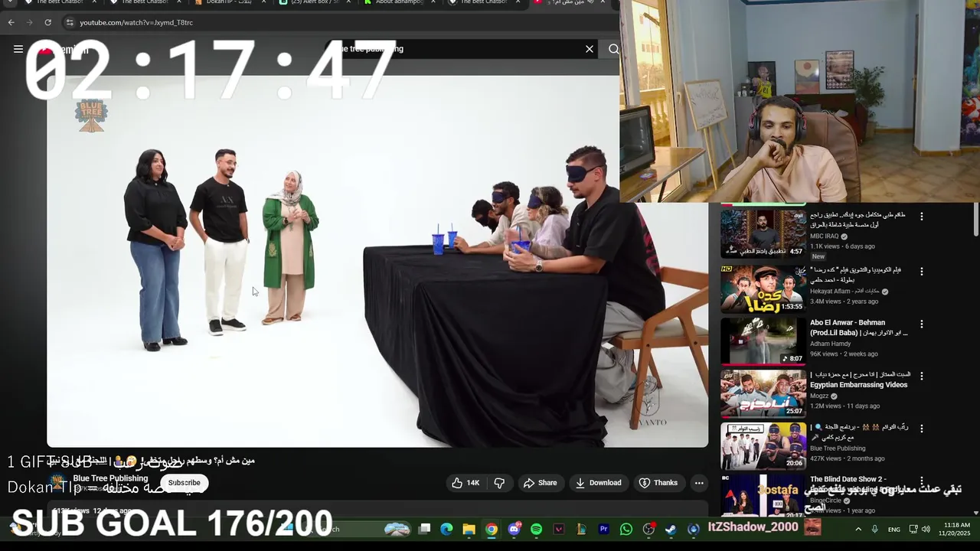Open Microsoft Edge from the taskbar
The width and height of the screenshot is (980, 551).
point(446,529)
